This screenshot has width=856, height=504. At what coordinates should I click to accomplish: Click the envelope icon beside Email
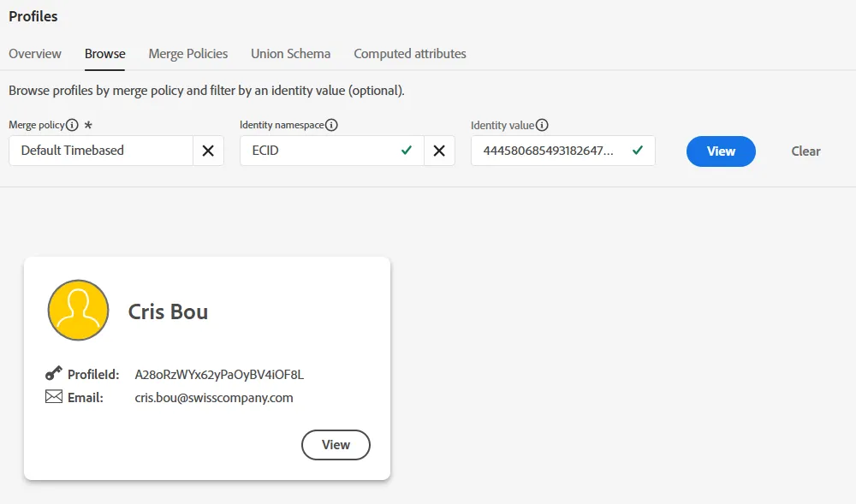[53, 396]
